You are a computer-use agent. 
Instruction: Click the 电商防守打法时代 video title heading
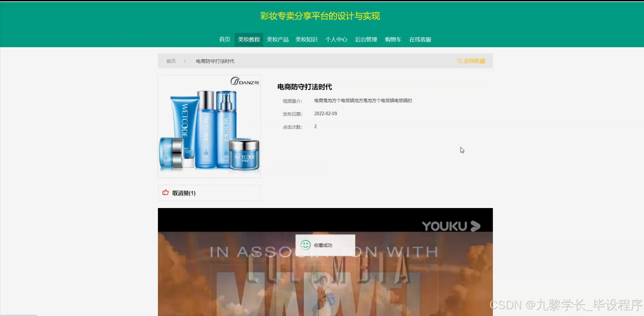305,87
